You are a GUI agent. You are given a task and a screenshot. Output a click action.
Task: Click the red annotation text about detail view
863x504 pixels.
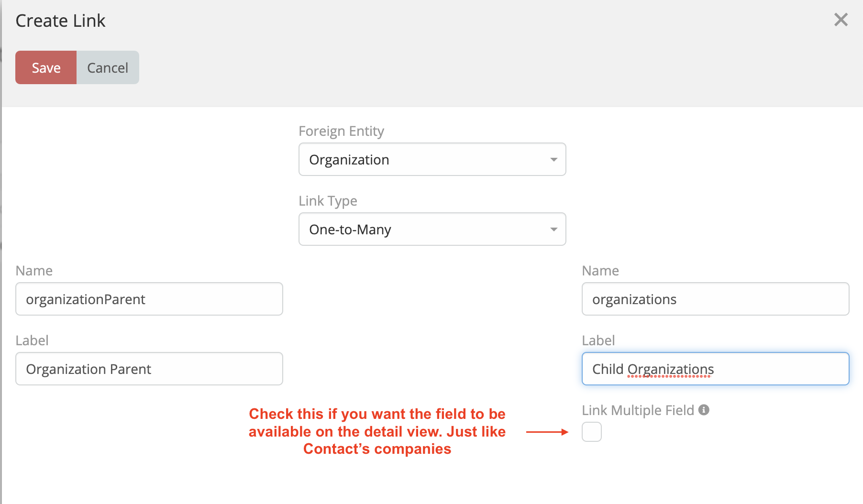(x=377, y=431)
